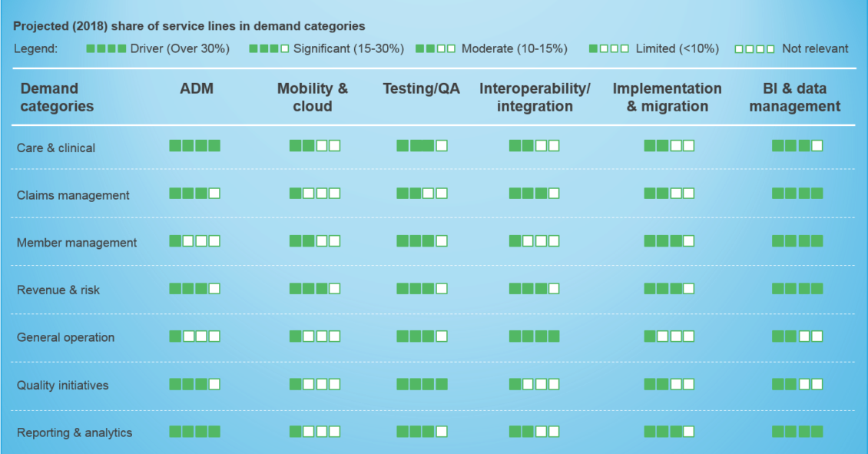The image size is (868, 454).
Task: Click the Claims management row label
Action: [x=73, y=195]
